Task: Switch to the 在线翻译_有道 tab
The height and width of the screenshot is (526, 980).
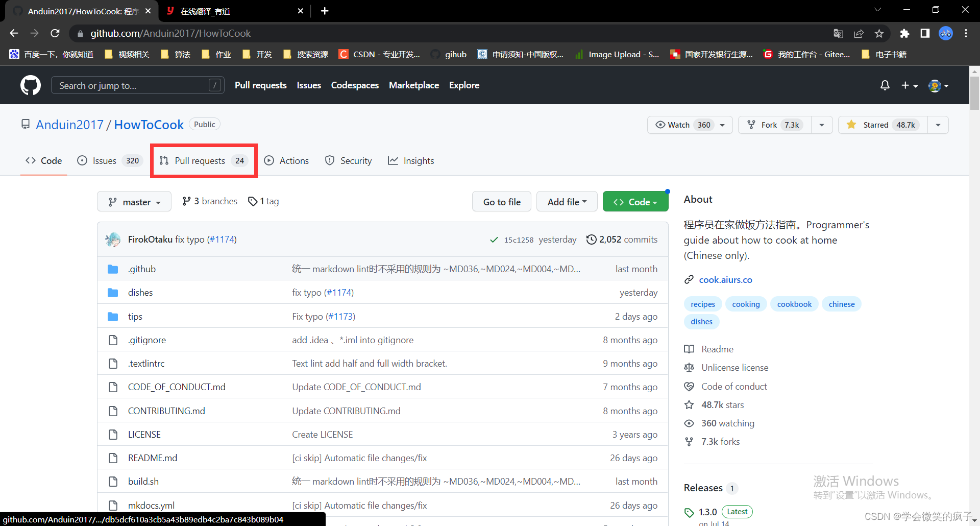Action: pos(236,11)
